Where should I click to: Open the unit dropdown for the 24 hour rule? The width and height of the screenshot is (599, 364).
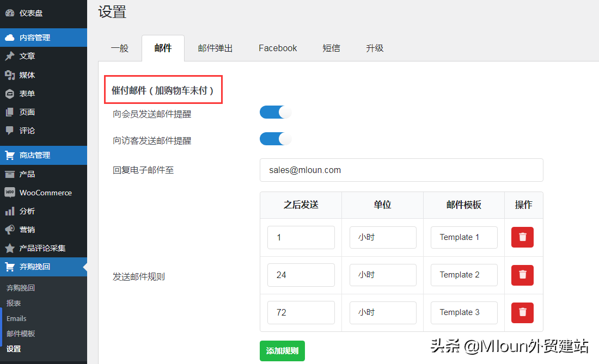pos(383,275)
